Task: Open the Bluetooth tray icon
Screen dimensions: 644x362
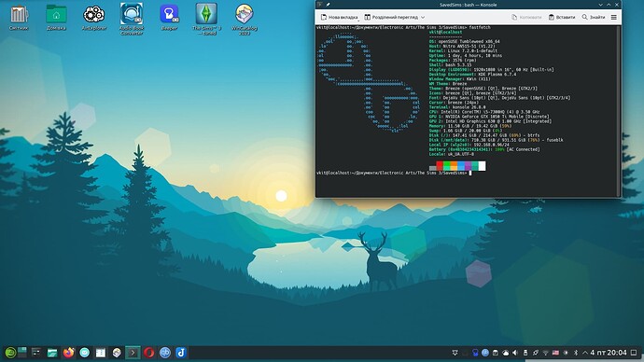Action: tap(576, 353)
